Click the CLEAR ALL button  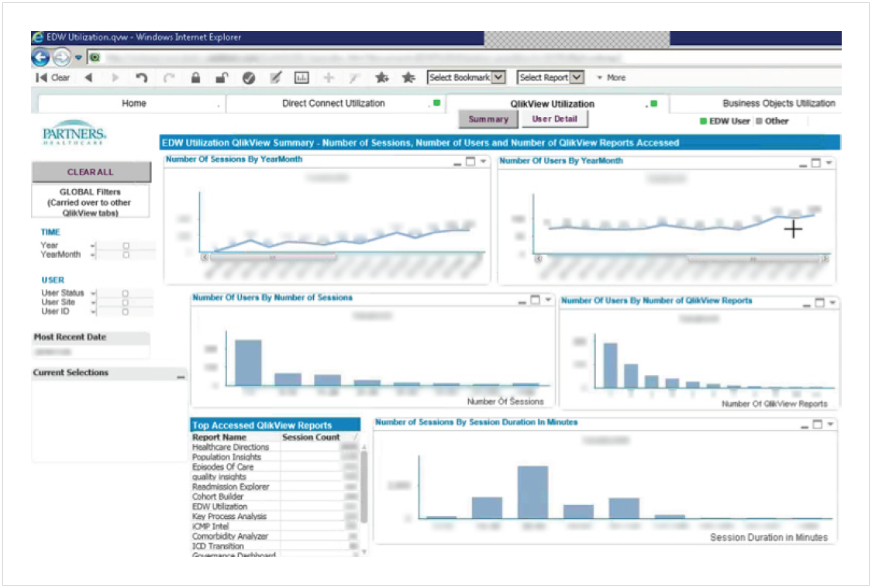point(91,172)
